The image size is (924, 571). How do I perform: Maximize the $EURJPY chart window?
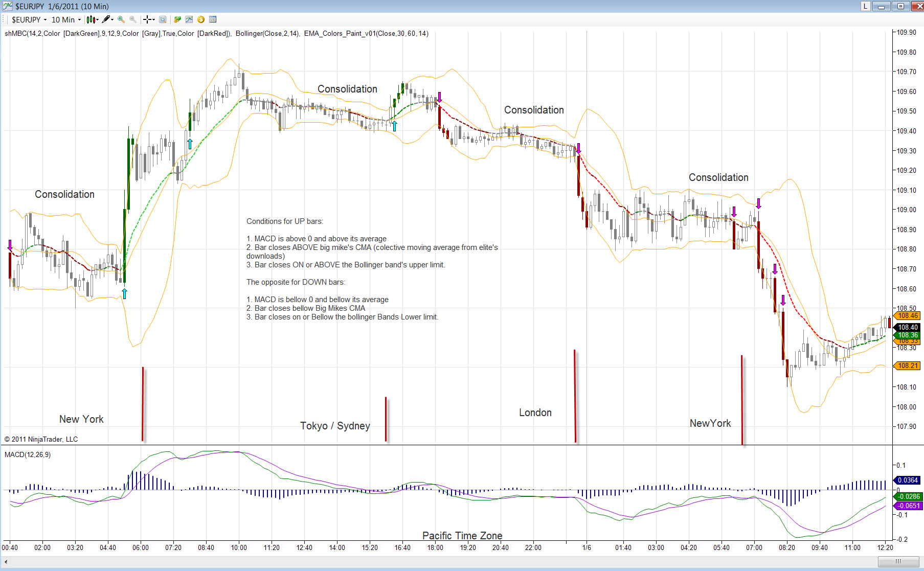(901, 6)
